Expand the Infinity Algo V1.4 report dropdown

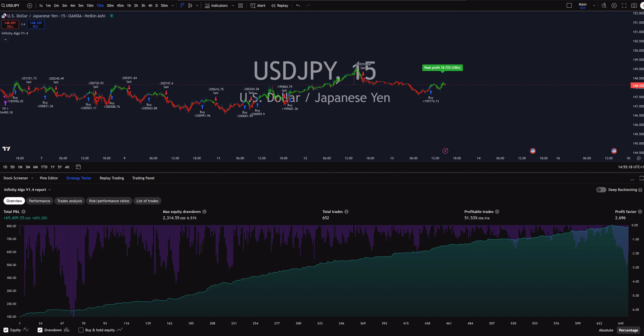click(50, 190)
